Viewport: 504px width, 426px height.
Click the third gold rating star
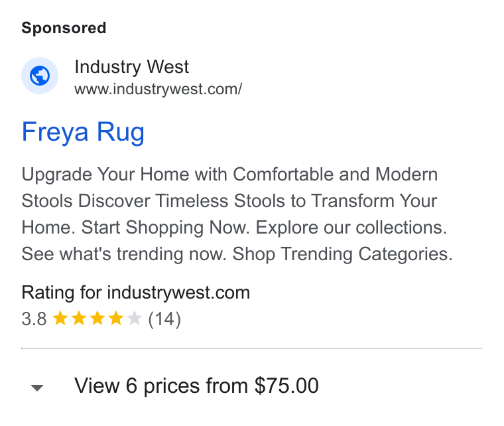97,319
